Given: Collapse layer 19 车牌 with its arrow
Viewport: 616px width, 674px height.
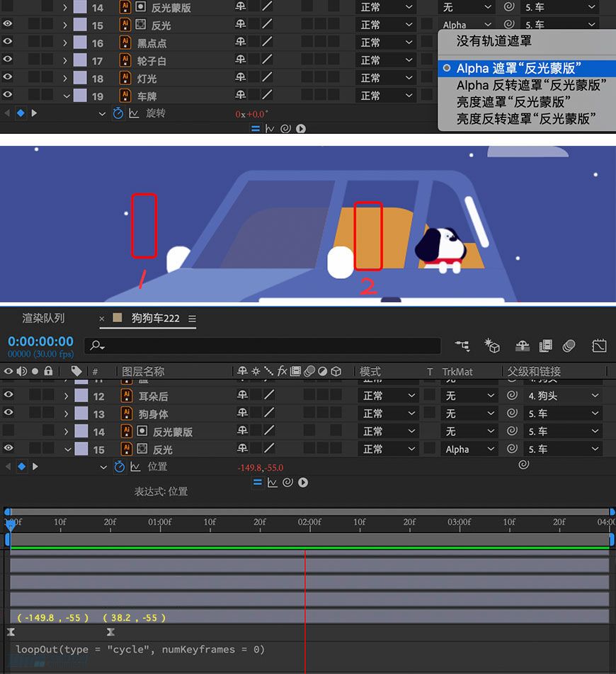Looking at the screenshot, I should 66,96.
